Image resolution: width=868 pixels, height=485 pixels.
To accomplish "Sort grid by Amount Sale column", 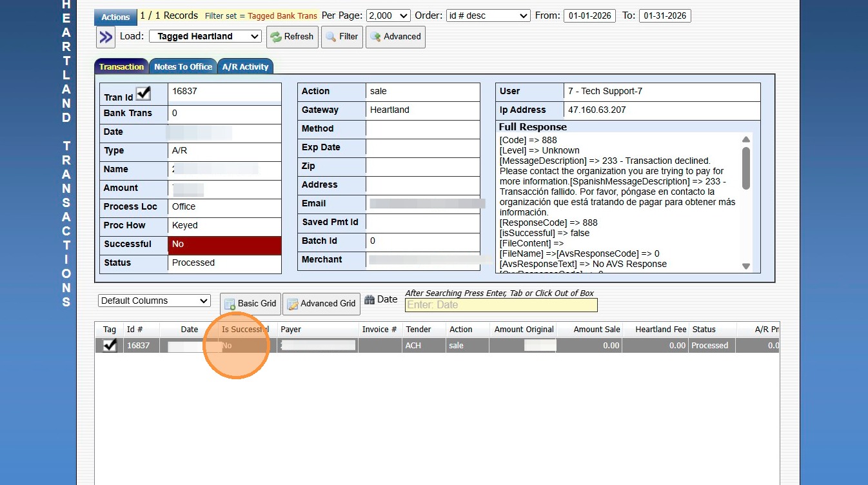I will pos(590,329).
